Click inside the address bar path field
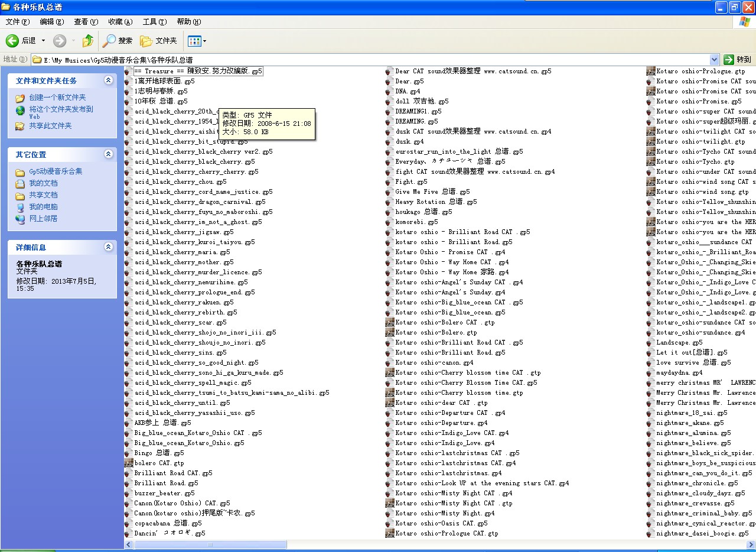The image size is (756, 552). [370, 60]
